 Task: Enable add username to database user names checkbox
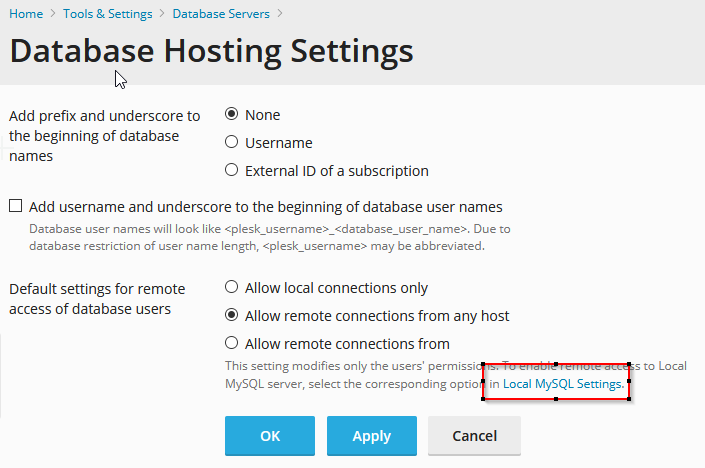pyautogui.click(x=16, y=207)
